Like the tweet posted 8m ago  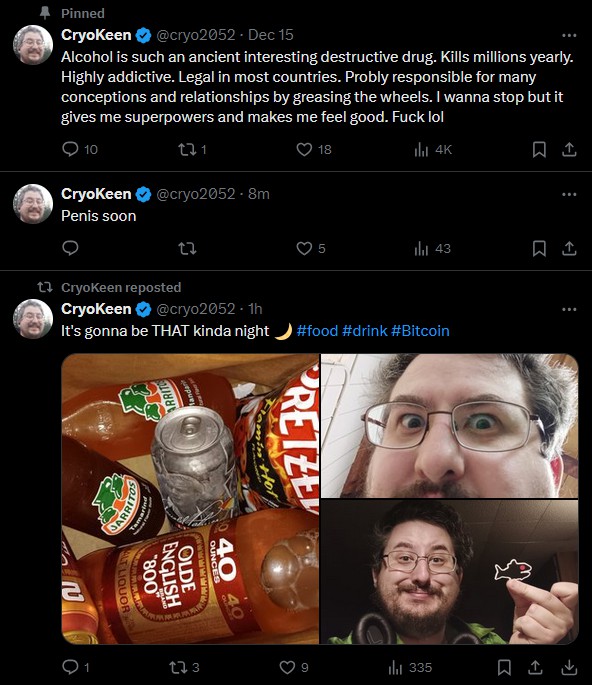coord(304,249)
